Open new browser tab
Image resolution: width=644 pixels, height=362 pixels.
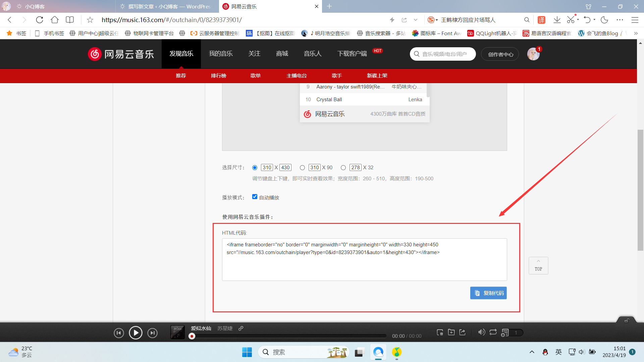(329, 6)
